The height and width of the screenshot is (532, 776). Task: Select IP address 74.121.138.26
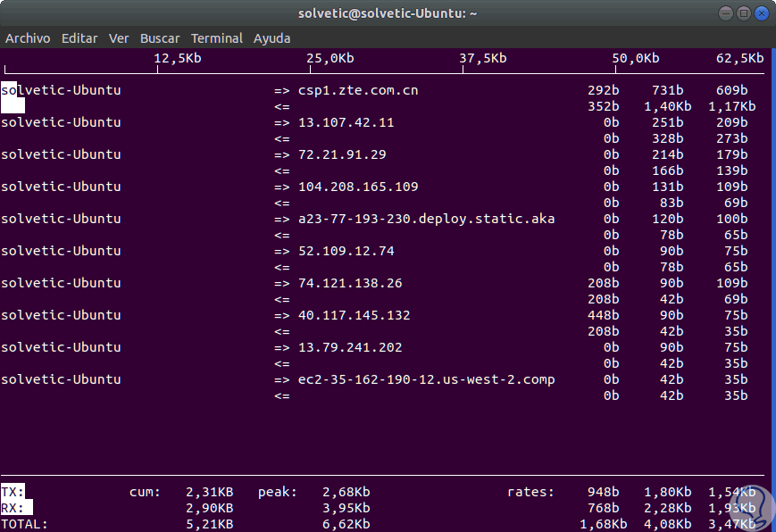[350, 283]
